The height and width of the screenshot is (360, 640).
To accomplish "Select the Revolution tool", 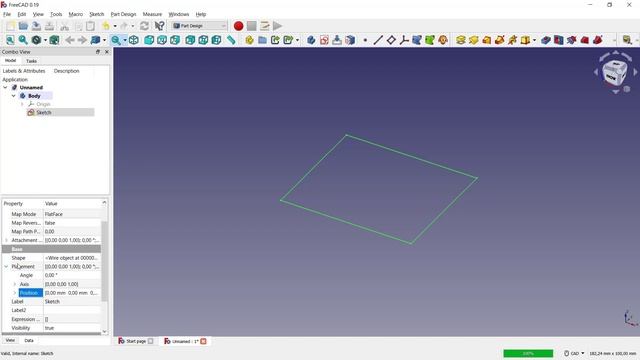I will 473,40.
